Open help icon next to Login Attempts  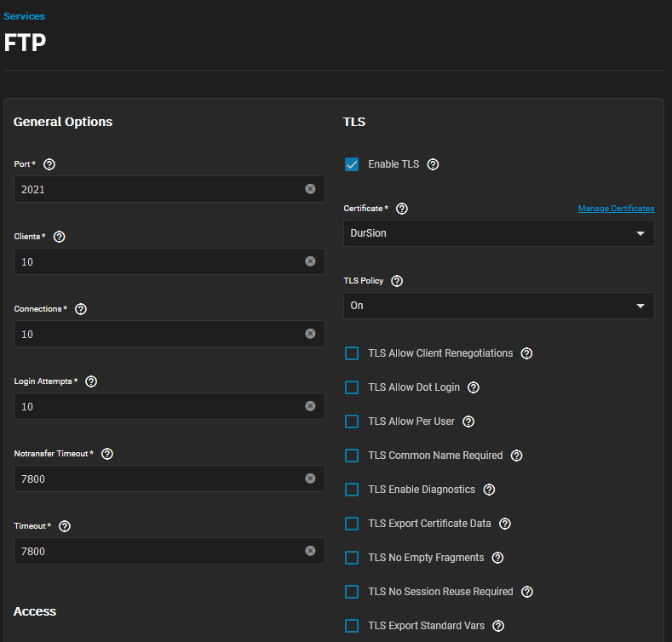91,381
